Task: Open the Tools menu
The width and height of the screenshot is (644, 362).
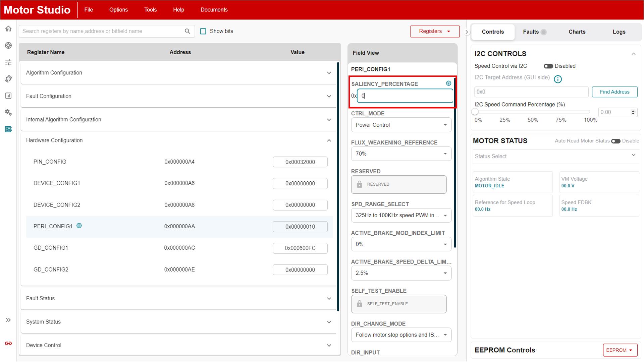Action: 150,10
